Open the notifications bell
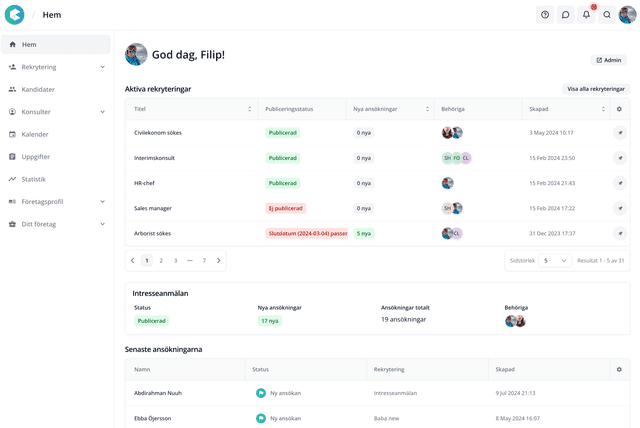This screenshot has width=640, height=428. tap(586, 15)
